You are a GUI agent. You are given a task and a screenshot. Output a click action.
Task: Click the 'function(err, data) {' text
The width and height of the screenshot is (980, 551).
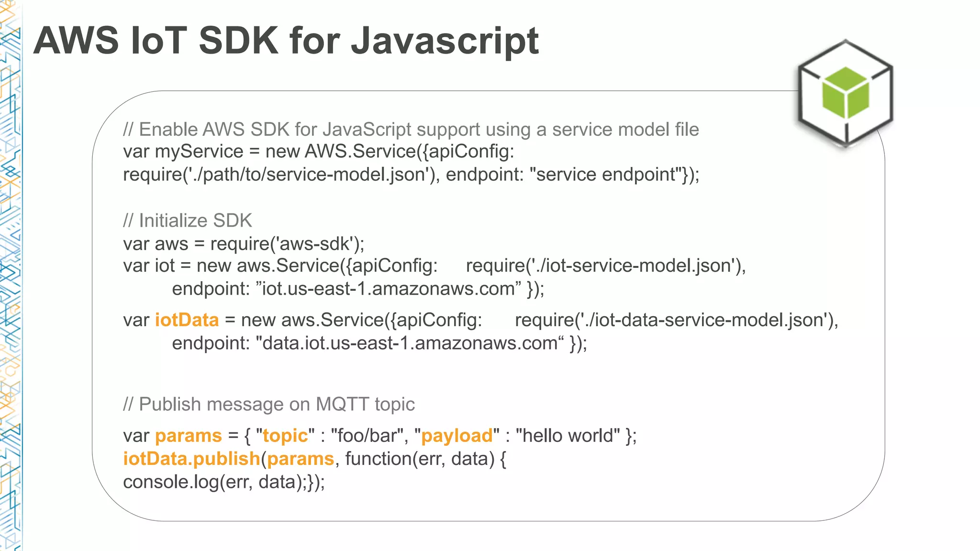425,459
